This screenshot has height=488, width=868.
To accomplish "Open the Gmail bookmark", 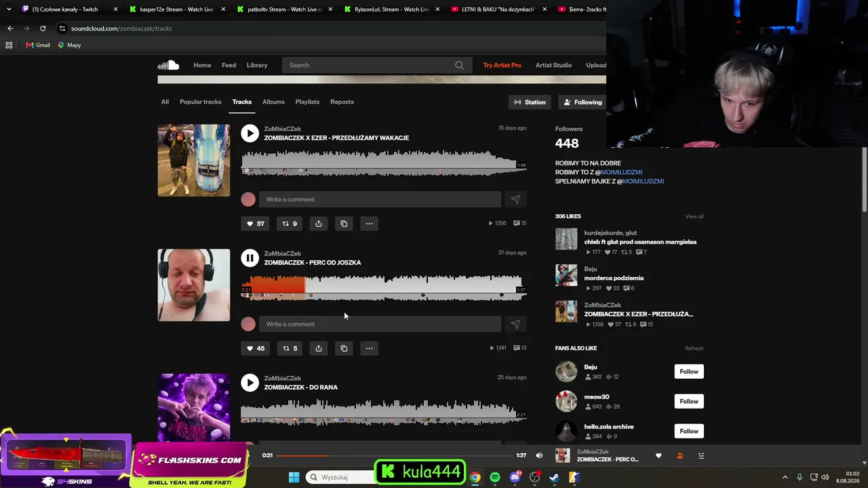I will 38,45.
